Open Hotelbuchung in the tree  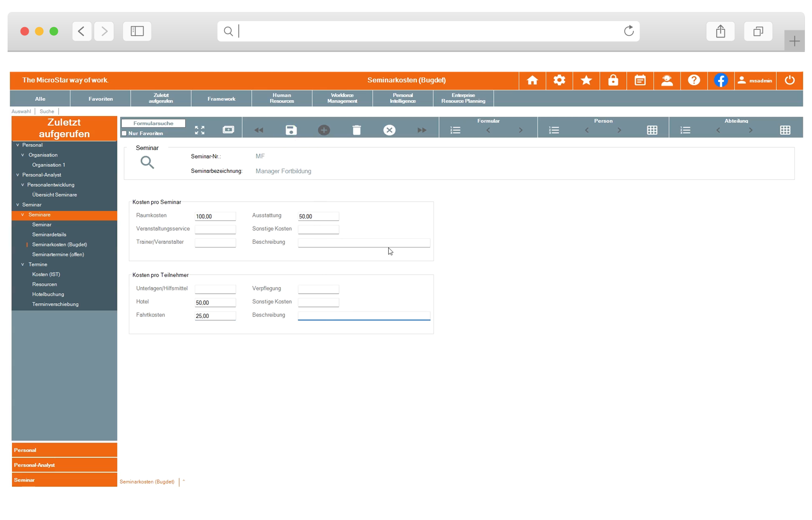click(48, 294)
